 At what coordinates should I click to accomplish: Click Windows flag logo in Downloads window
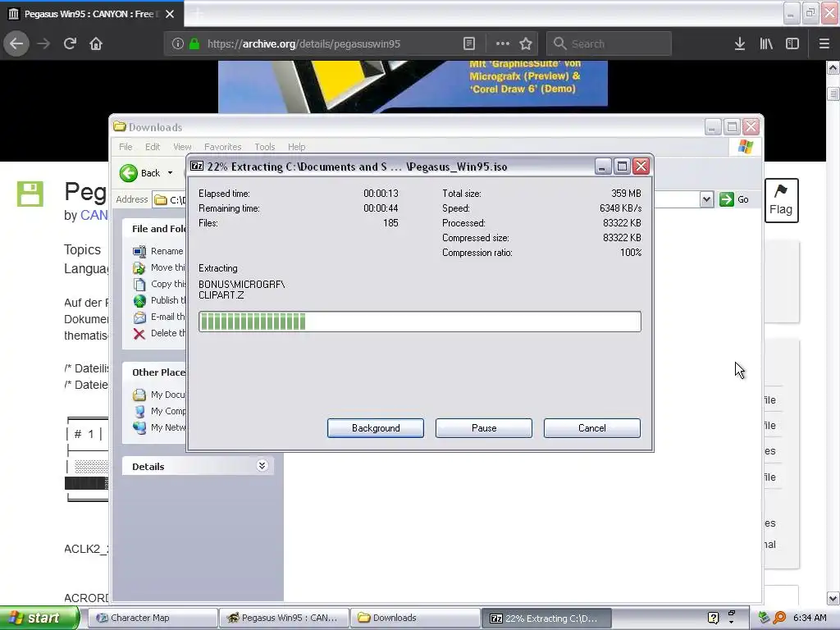click(745, 147)
